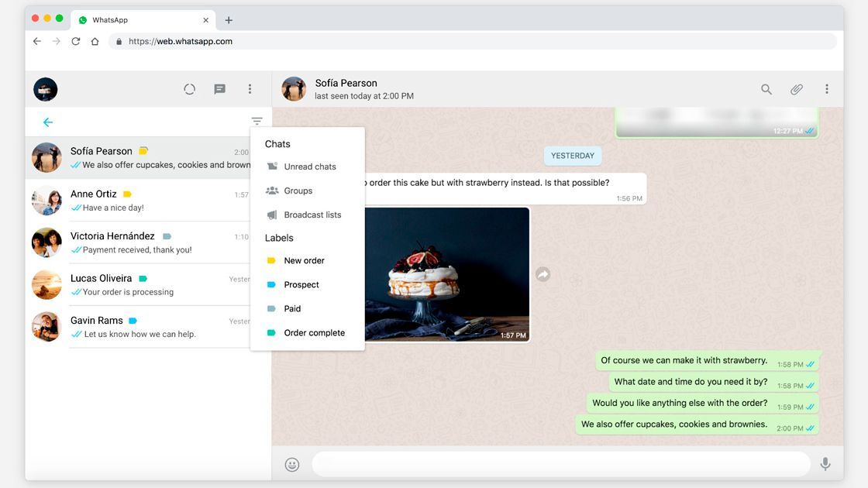Open a new browser tab
This screenshot has height=488, width=868.
coord(229,20)
